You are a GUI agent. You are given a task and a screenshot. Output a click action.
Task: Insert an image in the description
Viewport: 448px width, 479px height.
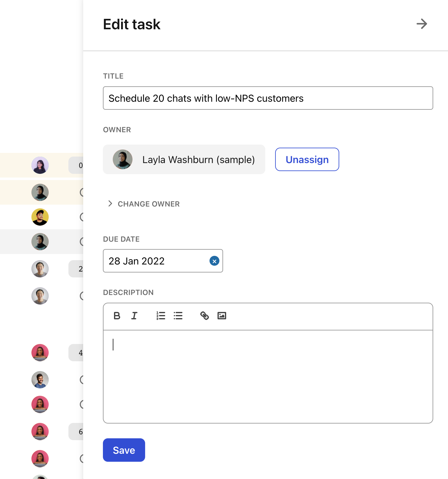[222, 316]
